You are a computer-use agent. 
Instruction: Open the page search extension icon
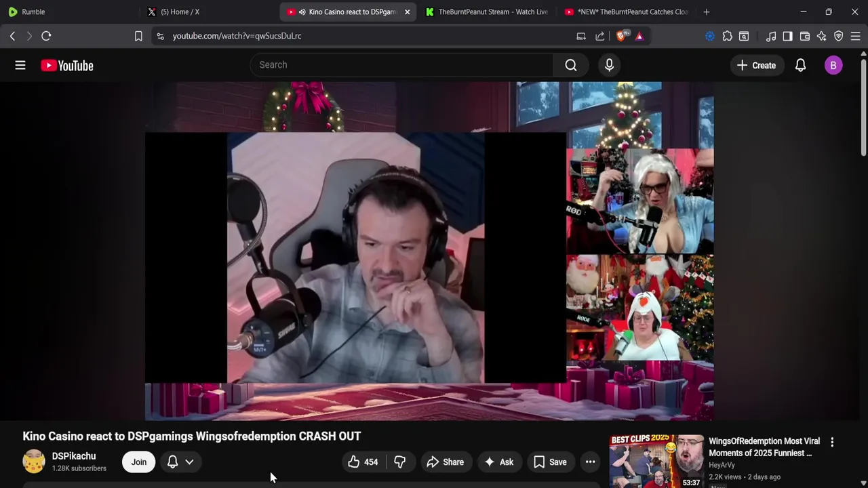pyautogui.click(x=744, y=36)
